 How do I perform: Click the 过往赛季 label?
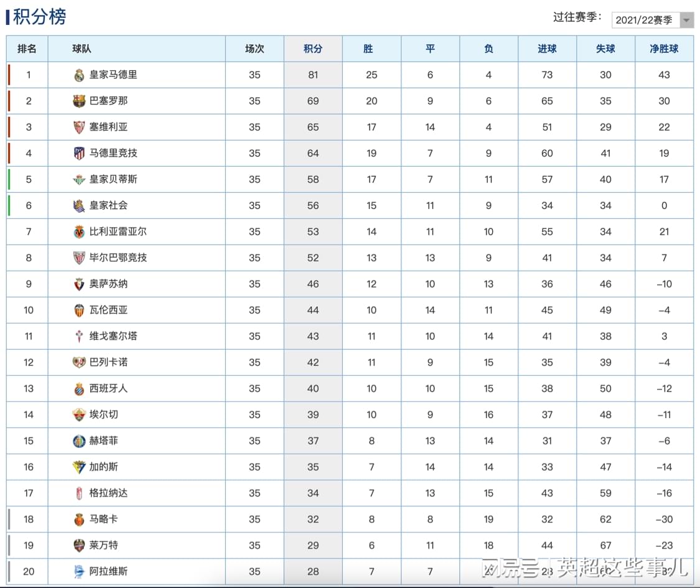(577, 17)
